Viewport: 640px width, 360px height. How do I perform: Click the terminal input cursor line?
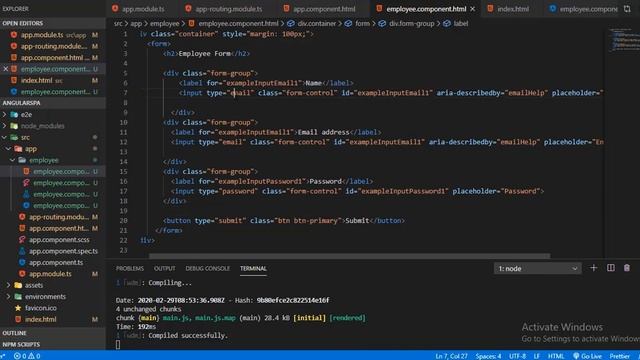(x=118, y=344)
